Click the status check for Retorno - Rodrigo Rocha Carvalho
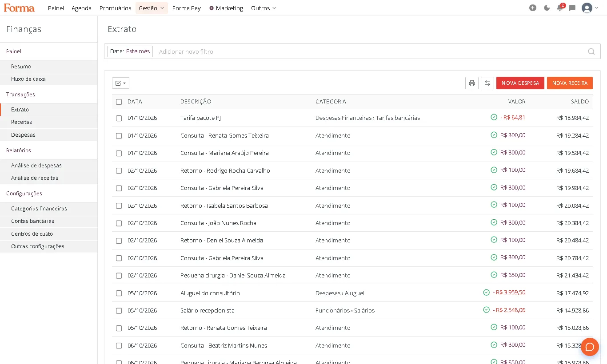Screen dimensions: 607x364 pos(494,170)
